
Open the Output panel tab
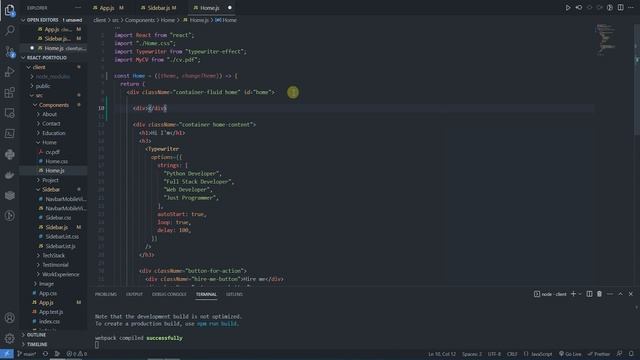(x=134, y=294)
